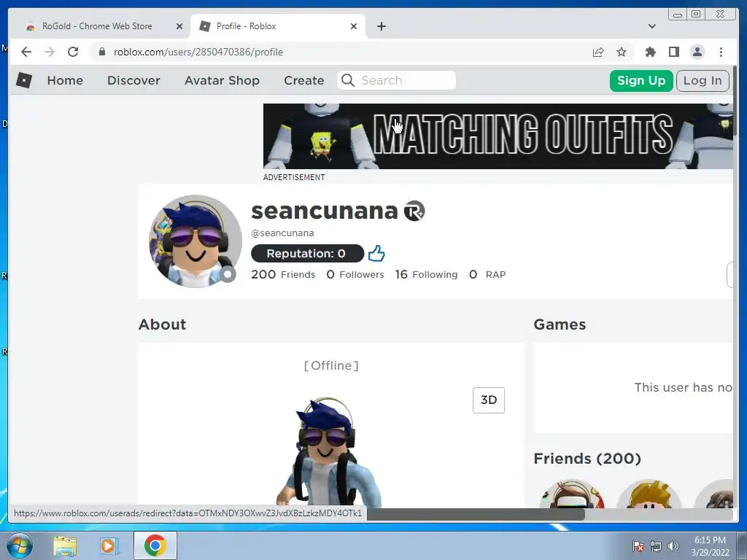Screen dimensions: 747x560
Task: Open the Action Center flag tray icon
Action: [638, 546]
